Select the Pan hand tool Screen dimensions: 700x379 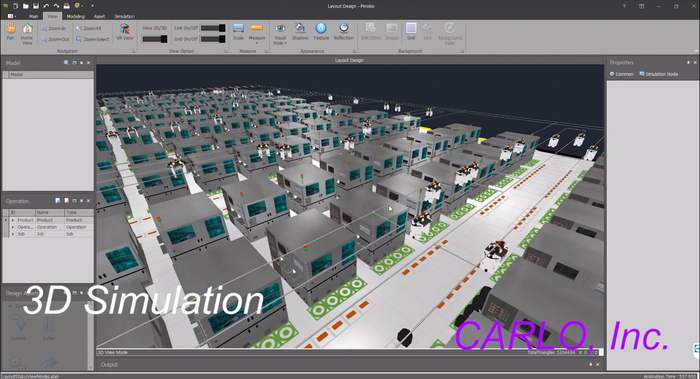point(10,31)
